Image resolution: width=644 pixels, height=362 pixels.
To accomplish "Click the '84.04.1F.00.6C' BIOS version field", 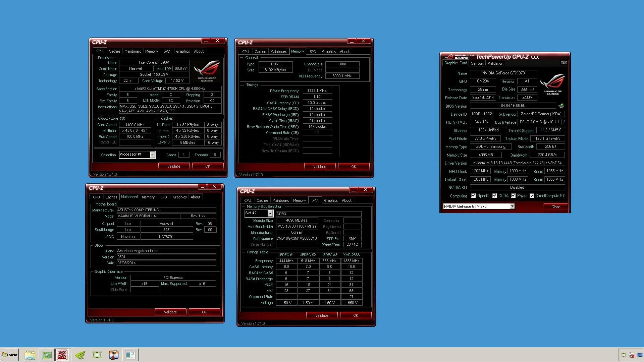I will [x=513, y=106].
